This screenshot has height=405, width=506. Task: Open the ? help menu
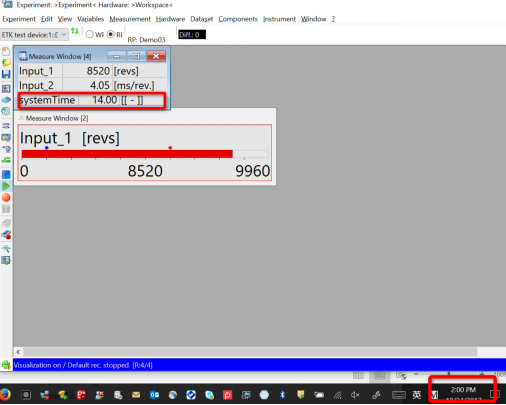333,19
